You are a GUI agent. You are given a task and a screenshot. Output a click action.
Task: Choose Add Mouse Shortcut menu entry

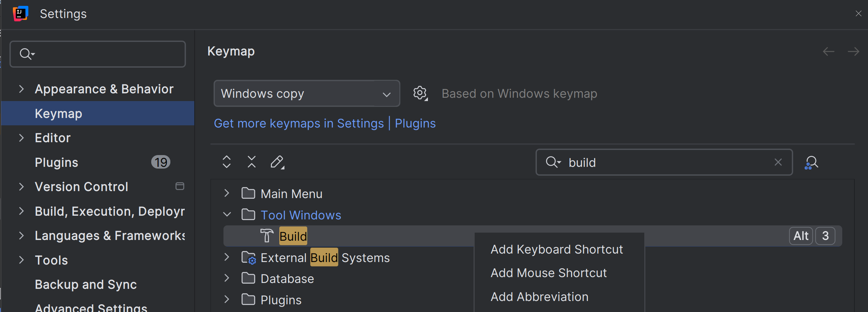click(x=549, y=273)
